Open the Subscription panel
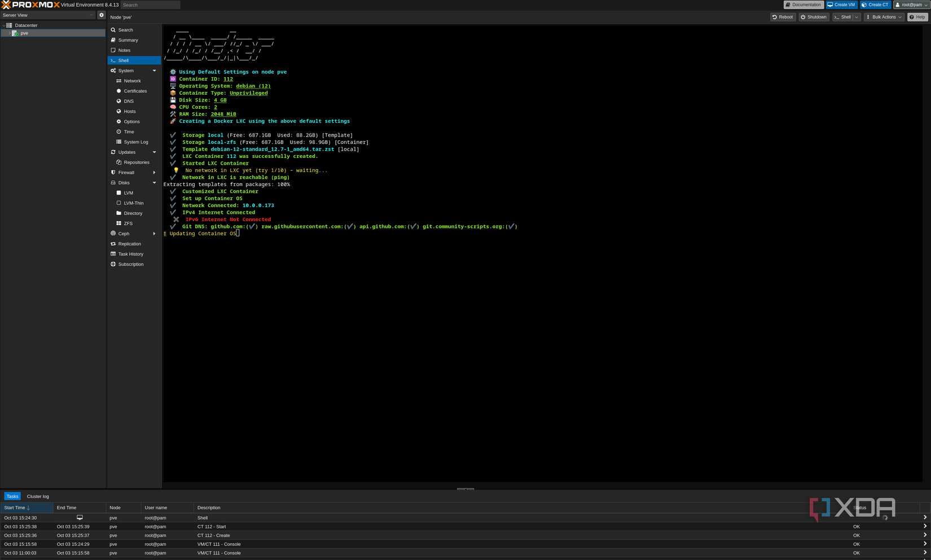 click(x=130, y=264)
